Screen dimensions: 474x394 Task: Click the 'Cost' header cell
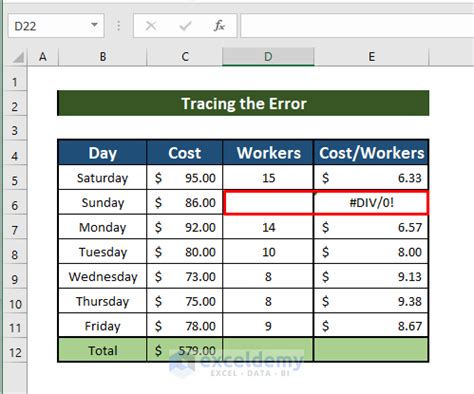pyautogui.click(x=185, y=153)
